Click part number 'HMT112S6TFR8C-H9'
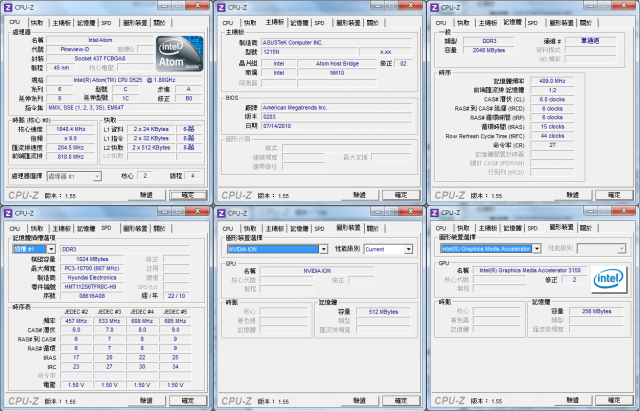640x411 pixels. click(x=92, y=287)
